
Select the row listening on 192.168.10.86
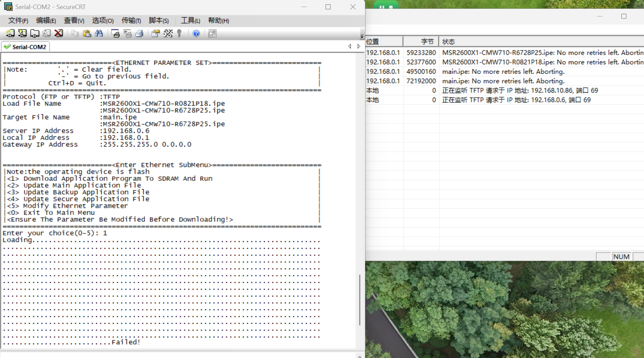tap(505, 90)
